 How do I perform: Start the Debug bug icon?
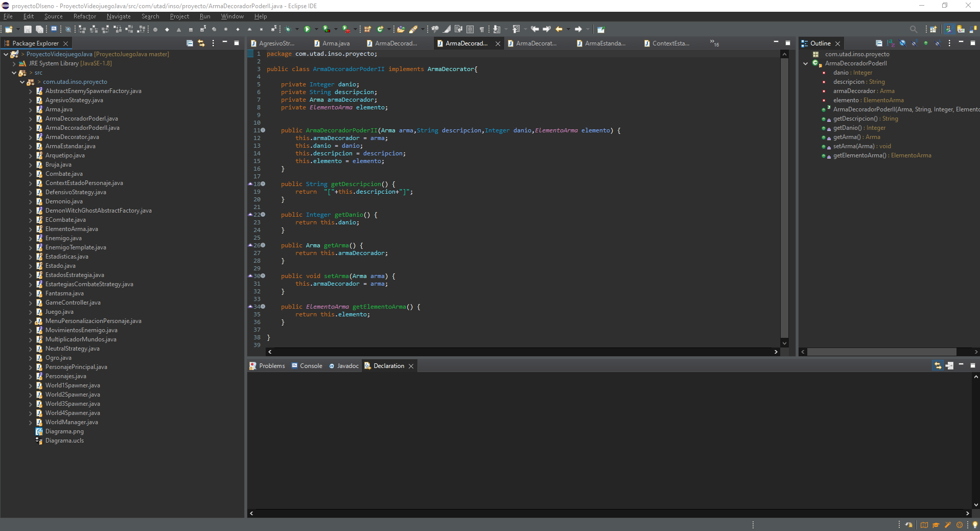tap(288, 29)
